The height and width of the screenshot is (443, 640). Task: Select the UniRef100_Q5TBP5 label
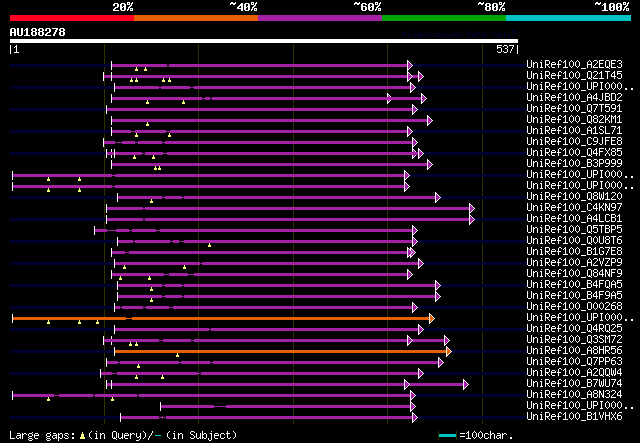pos(574,229)
